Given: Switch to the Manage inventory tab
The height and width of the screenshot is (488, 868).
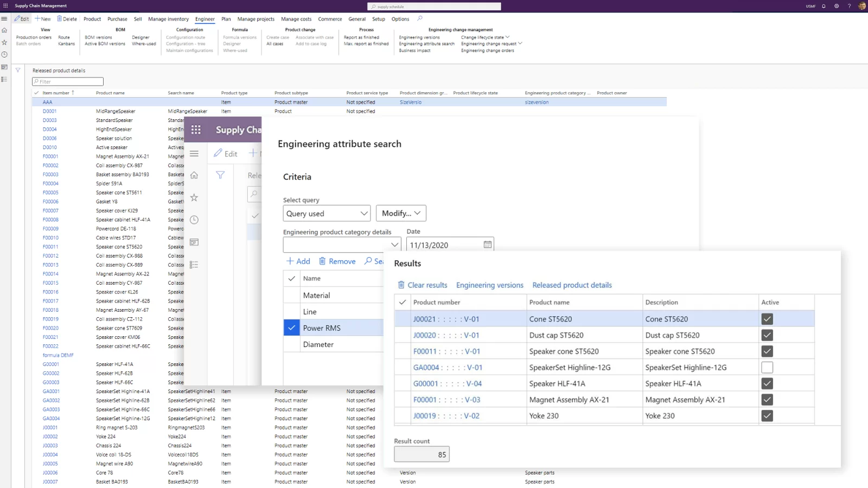Looking at the screenshot, I should (168, 19).
